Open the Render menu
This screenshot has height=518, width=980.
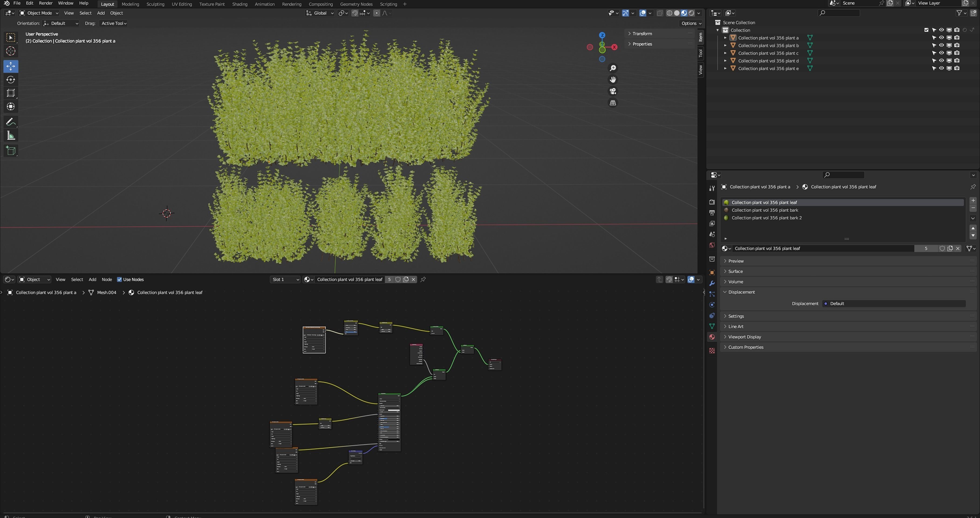pos(46,3)
